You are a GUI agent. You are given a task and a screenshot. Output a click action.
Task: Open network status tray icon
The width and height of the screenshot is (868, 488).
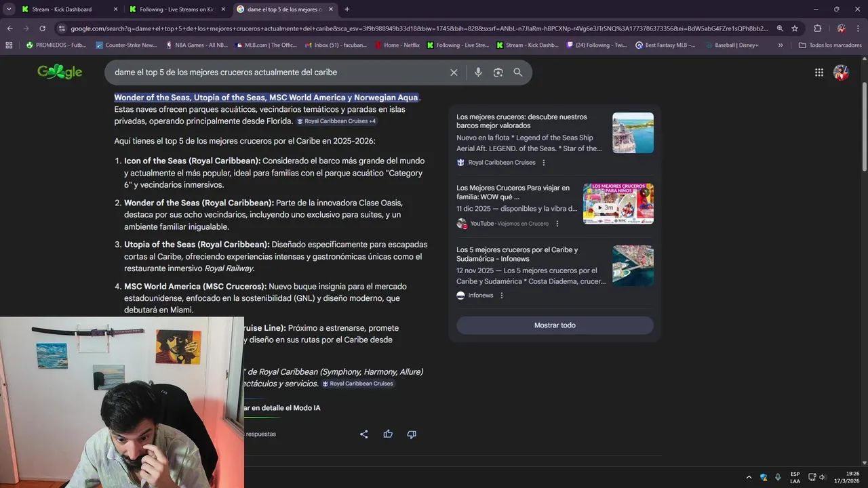click(x=812, y=477)
